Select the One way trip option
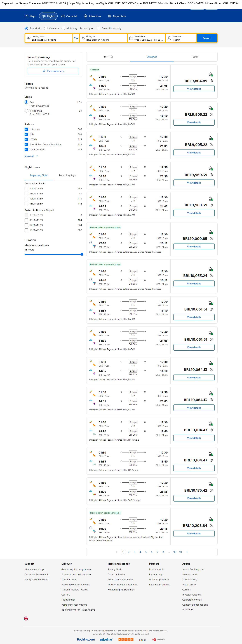This screenshot has height=644, width=242. (46, 29)
